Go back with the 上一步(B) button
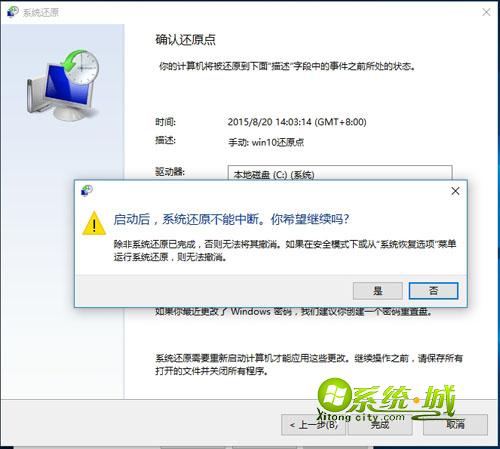The width and height of the screenshot is (500, 449). pos(313,425)
